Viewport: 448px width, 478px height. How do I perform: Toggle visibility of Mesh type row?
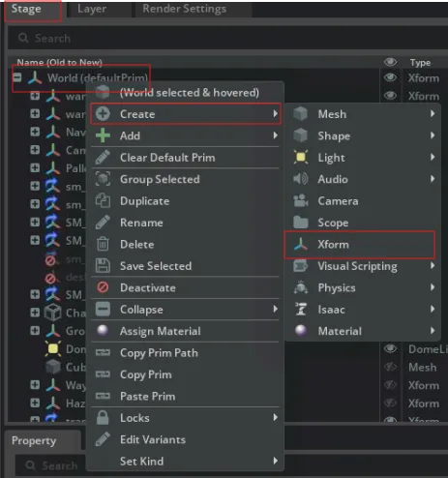(390, 367)
